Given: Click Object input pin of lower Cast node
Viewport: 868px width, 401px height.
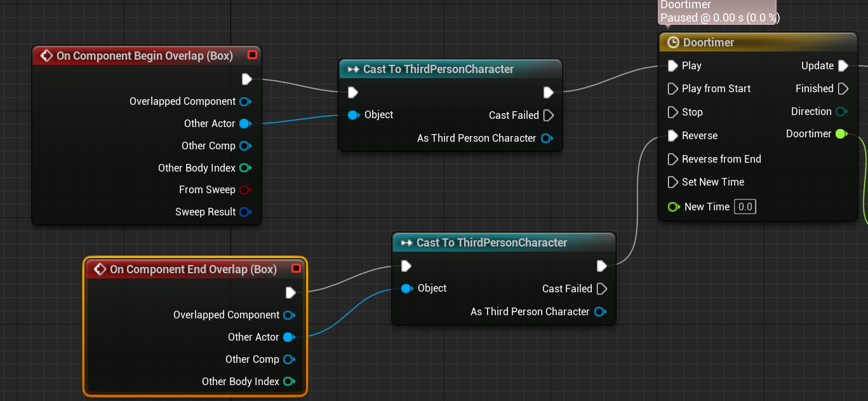Looking at the screenshot, I should (407, 289).
